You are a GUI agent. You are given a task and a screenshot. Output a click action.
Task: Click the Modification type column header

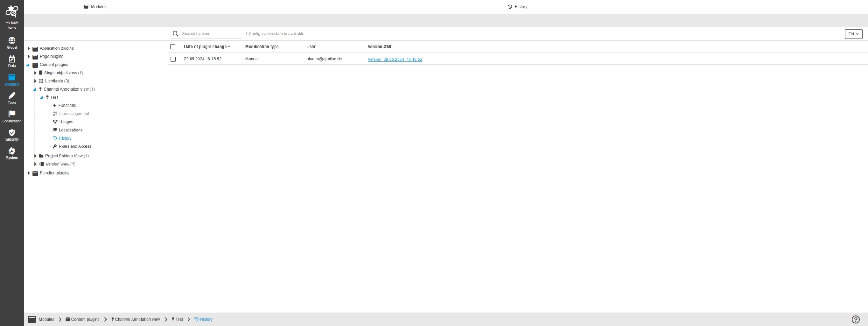point(262,47)
